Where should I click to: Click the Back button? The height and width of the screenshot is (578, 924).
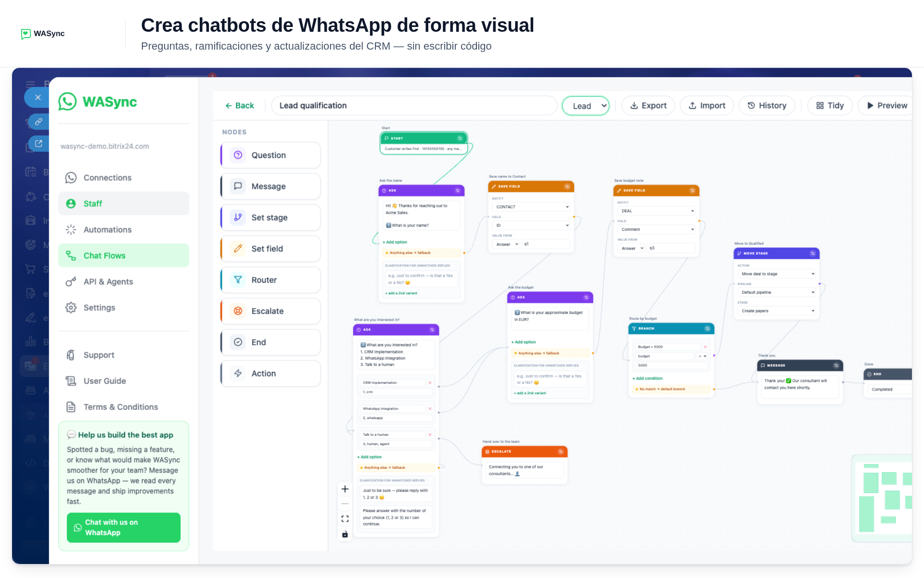click(240, 106)
